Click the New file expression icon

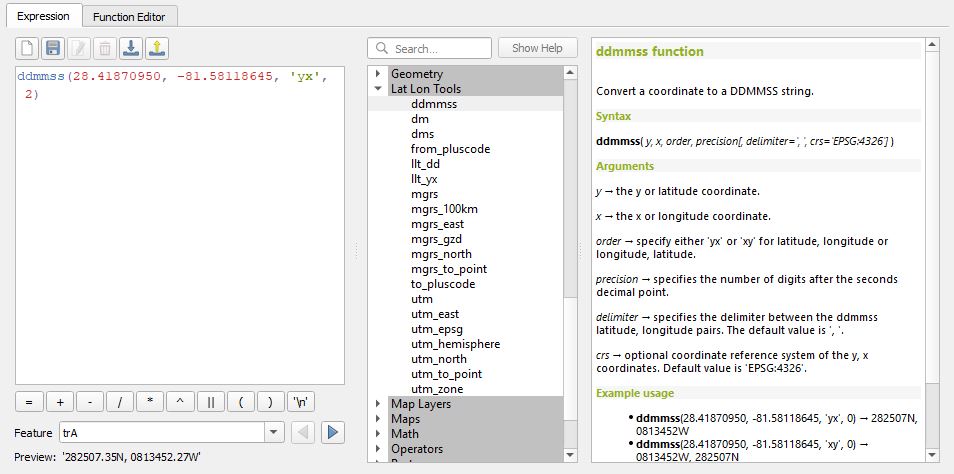pos(28,48)
